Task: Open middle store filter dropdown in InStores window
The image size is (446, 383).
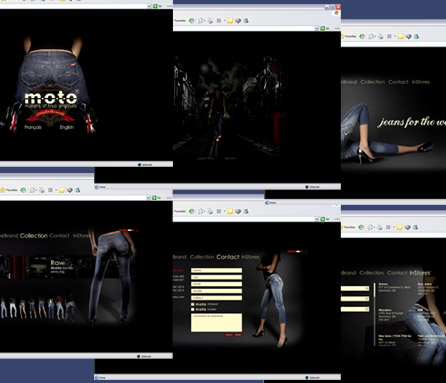Action: click(367, 299)
